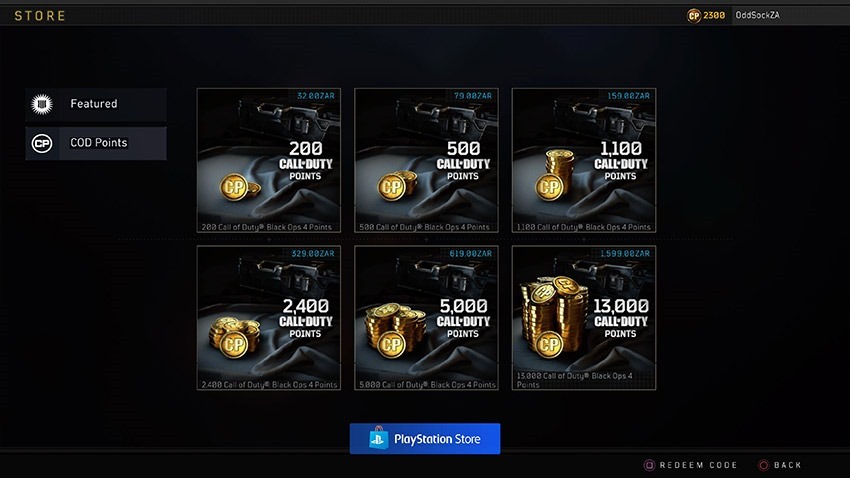Select the 5,000 Call of Duty Points pack
Image resolution: width=850 pixels, height=478 pixels.
pyautogui.click(x=426, y=318)
